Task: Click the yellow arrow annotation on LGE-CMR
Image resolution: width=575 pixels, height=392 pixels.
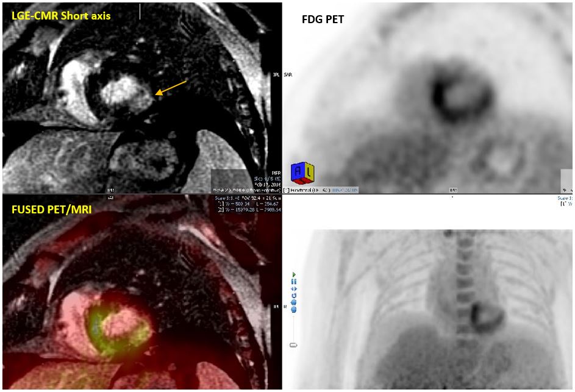Action: [170, 87]
